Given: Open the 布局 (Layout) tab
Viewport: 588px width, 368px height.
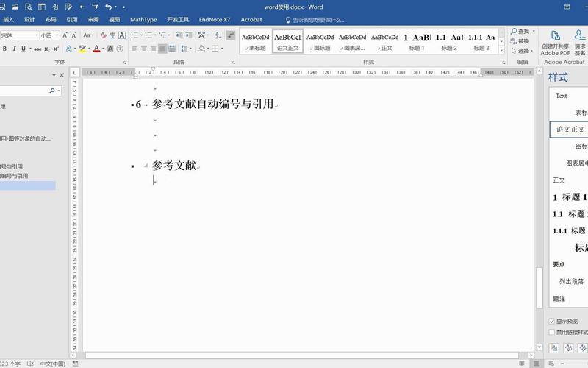Looking at the screenshot, I should click(x=51, y=20).
